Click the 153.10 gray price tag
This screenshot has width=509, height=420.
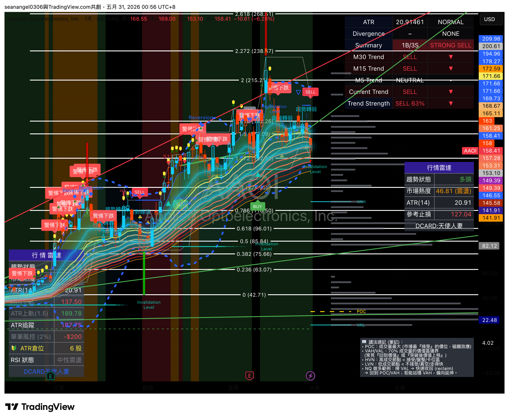[x=491, y=173]
